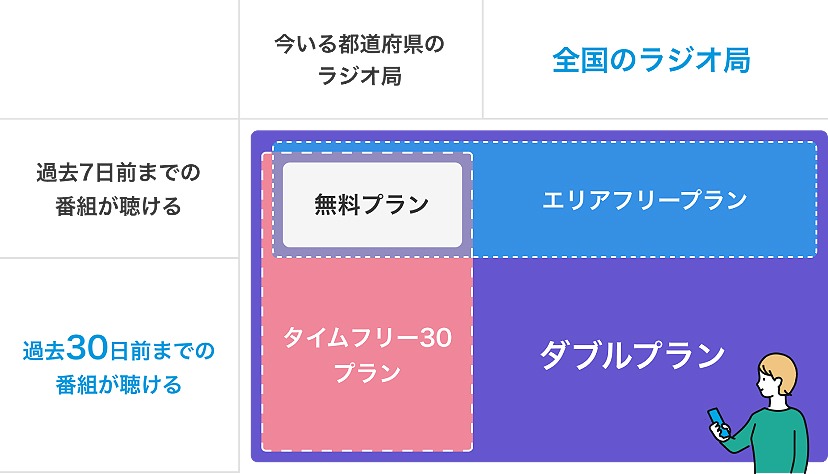The width and height of the screenshot is (828, 474).
Task: Click the pink area below the タイムフリー30プラン text
Action: tap(367, 420)
